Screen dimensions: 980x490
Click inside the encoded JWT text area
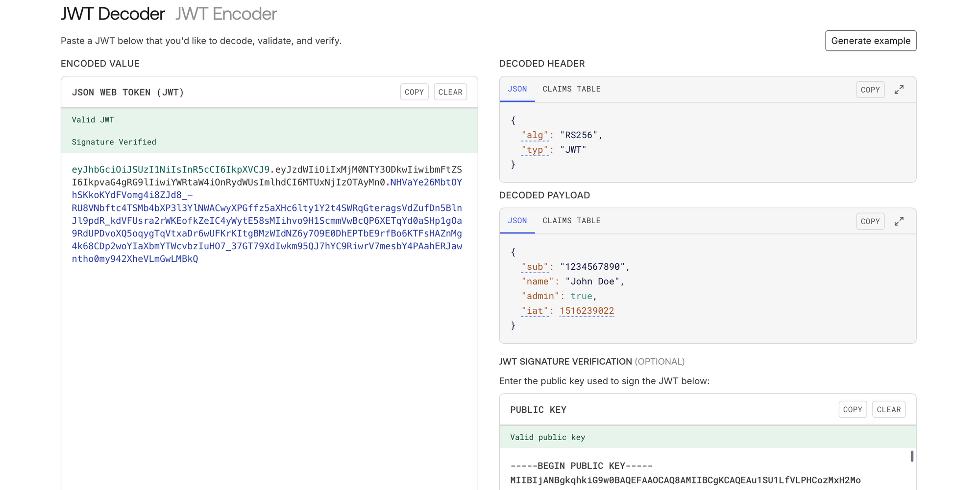tap(269, 215)
